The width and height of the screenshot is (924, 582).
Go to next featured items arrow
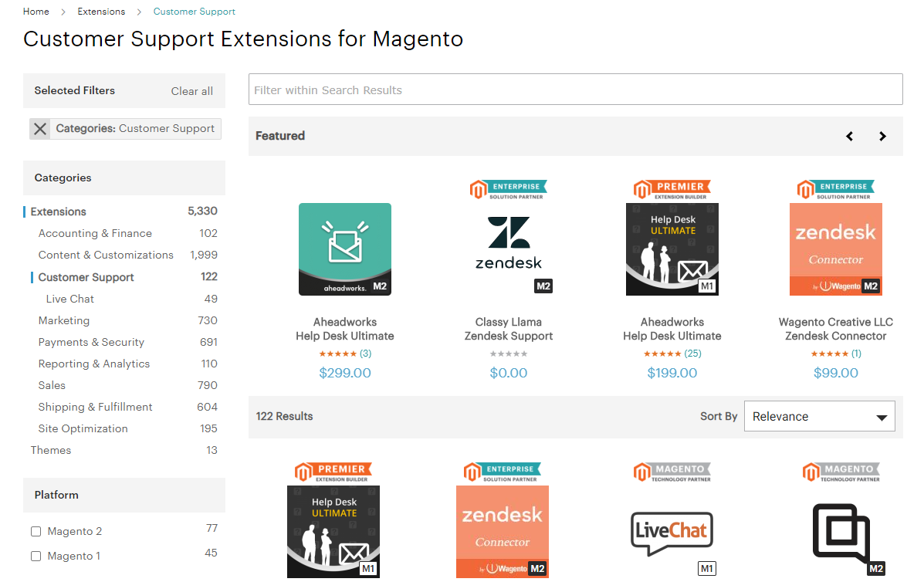[882, 136]
